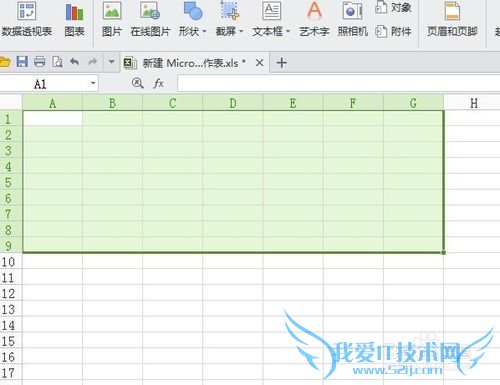Click the zoom magnifier beside fx
This screenshot has width=500, height=385.
(x=137, y=83)
